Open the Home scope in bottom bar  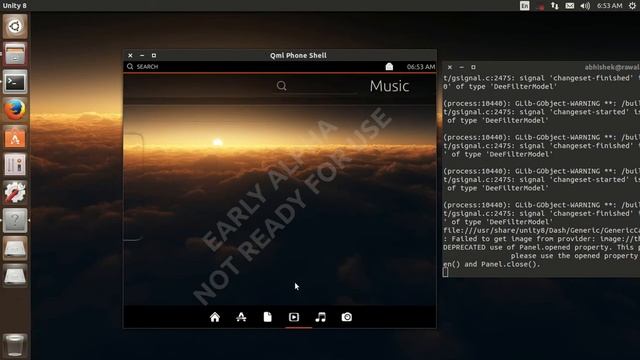pos(215,317)
